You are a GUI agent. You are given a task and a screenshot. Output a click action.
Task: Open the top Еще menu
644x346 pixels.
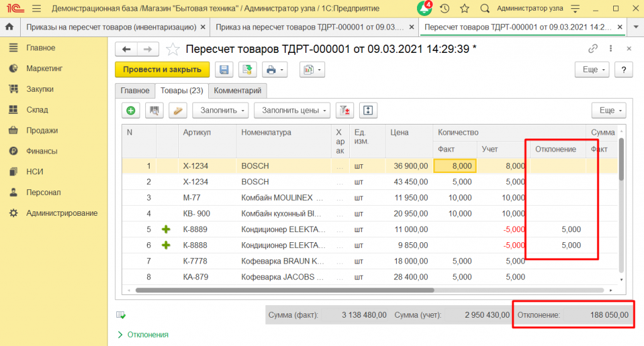(592, 70)
